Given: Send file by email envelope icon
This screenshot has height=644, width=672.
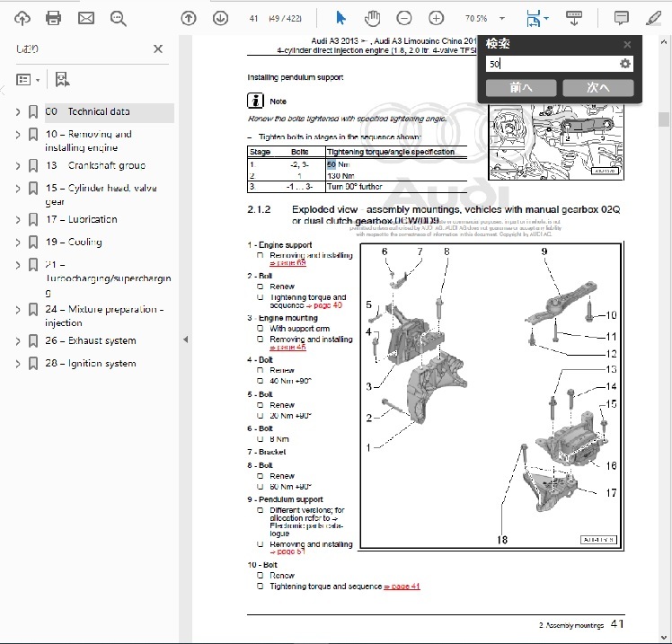Looking at the screenshot, I should point(86,18).
